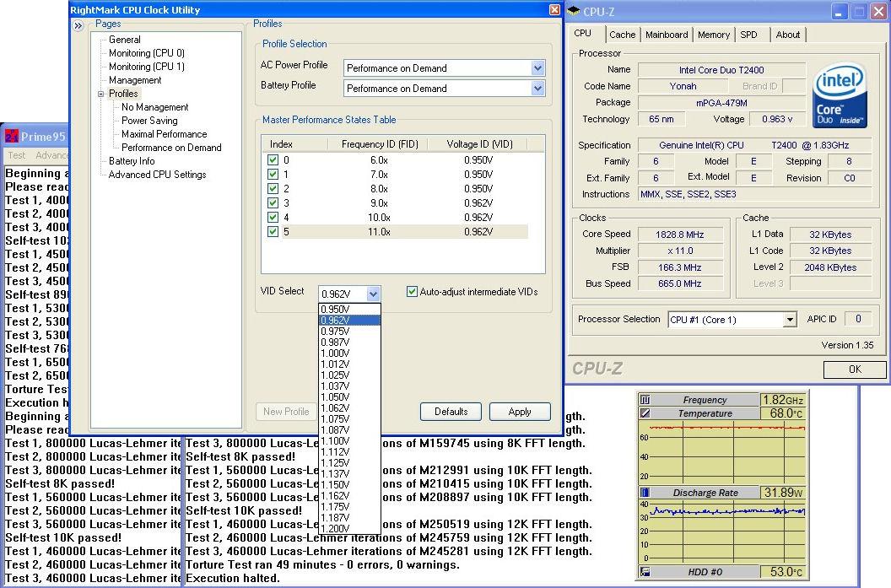891x588 pixels.
Task: Pick 1.050V from the VID Select list
Action: 349,397
